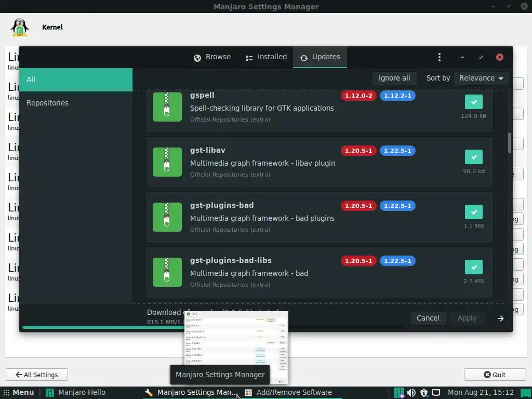Switch to Manjaro Settings Manager taskbar item
The image size is (532, 399).
191,393
